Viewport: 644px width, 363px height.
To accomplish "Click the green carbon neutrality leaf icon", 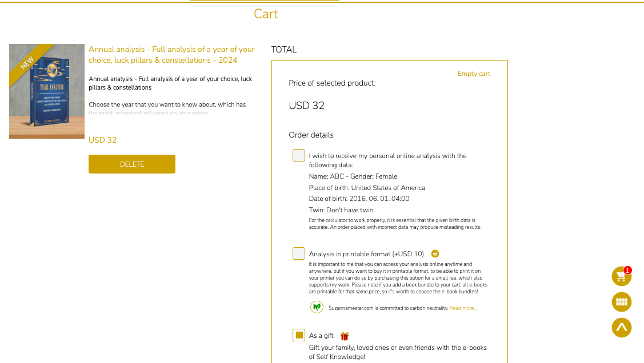I will pos(317,308).
